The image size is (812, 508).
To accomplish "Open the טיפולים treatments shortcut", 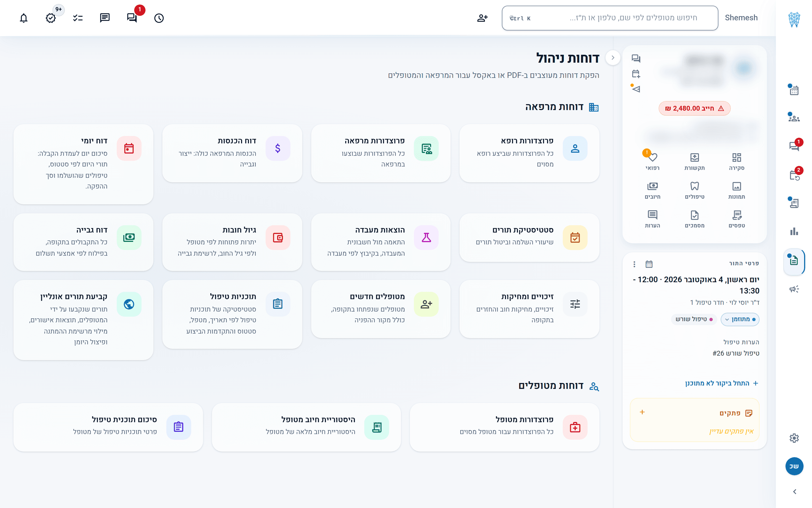I will [x=694, y=190].
